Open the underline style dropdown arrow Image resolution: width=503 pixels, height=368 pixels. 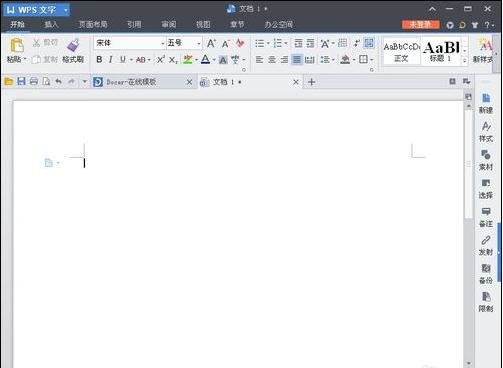point(131,60)
